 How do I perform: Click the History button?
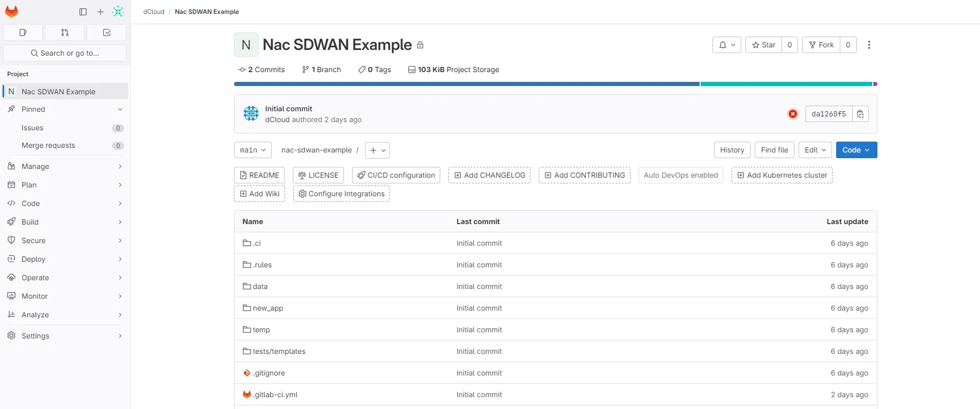pyautogui.click(x=732, y=150)
